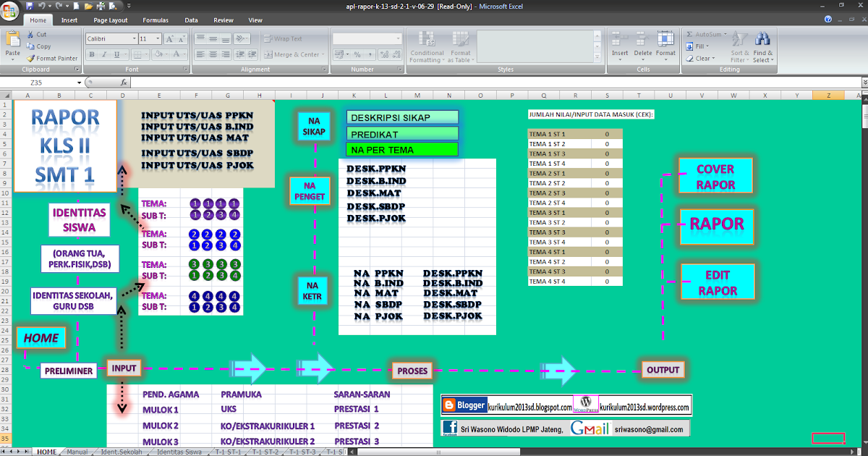
Task: Open Excel Help with the question mark icon
Action: click(x=828, y=20)
